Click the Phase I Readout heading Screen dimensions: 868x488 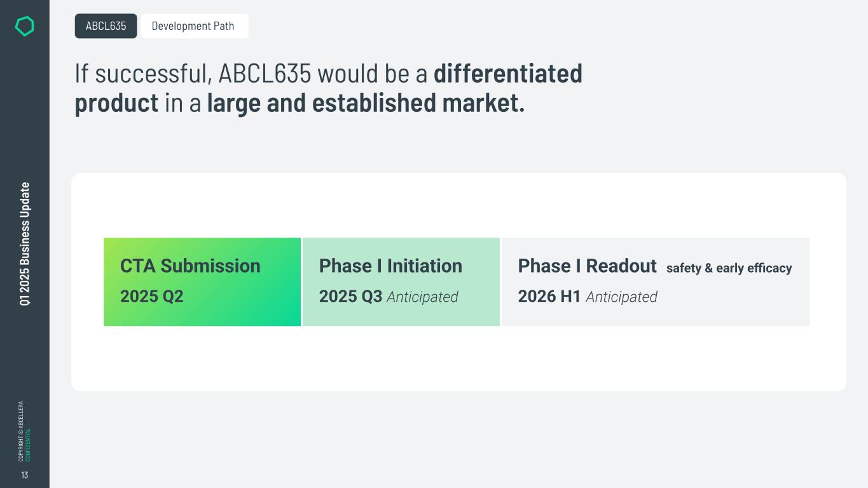pos(587,266)
